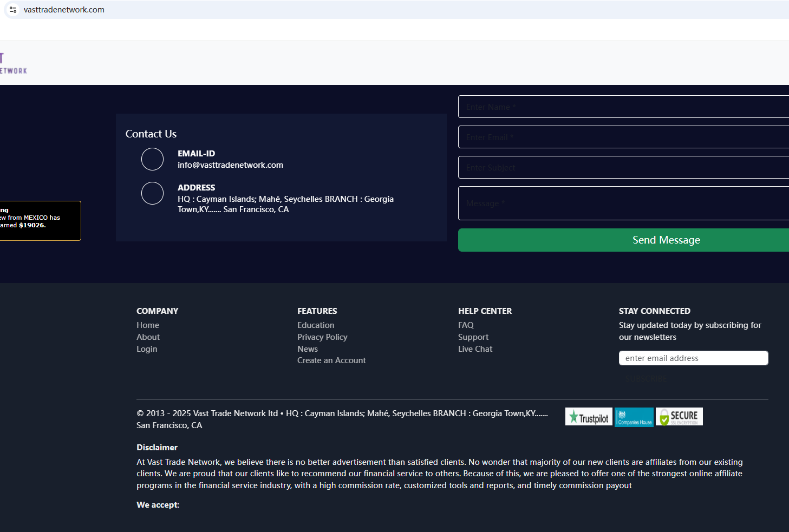
Task: Click the Mexico earnings notification popup
Action: pos(38,221)
